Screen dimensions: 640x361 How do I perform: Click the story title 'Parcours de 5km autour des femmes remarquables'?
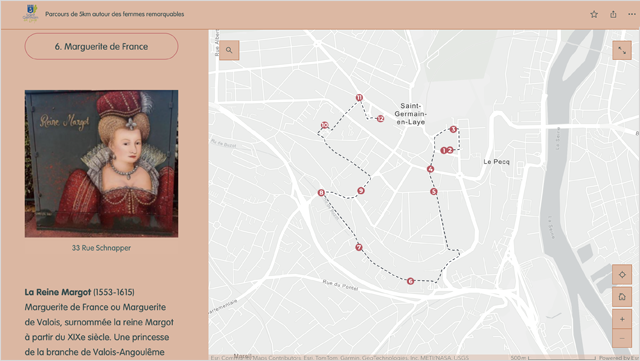point(115,14)
